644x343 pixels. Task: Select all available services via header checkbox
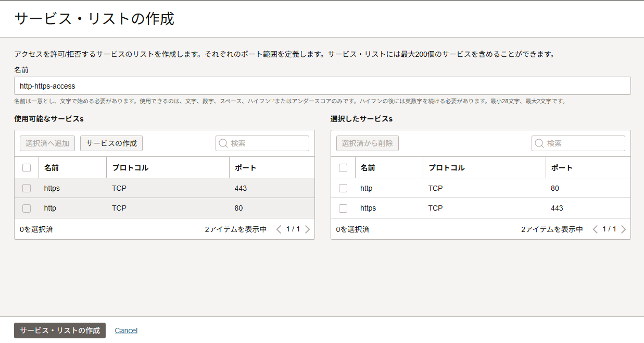point(27,168)
